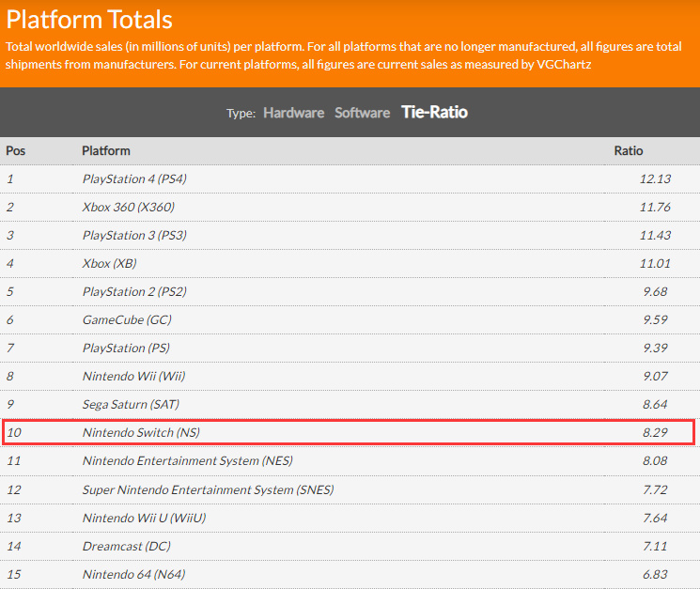Select the Nintendo 64 (N64) link
The height and width of the screenshot is (589, 700).
[133, 574]
